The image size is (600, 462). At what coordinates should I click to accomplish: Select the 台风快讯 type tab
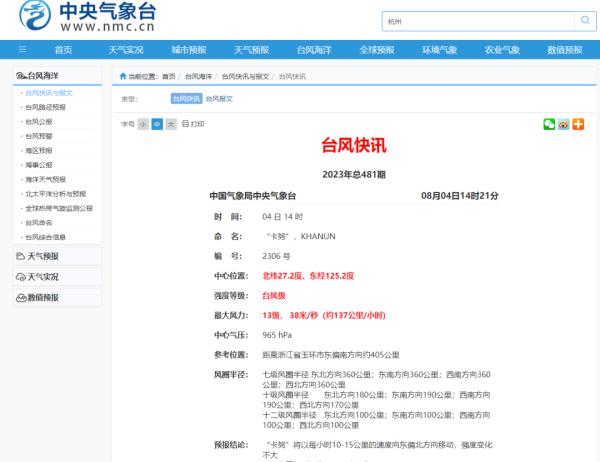pyautogui.click(x=186, y=99)
